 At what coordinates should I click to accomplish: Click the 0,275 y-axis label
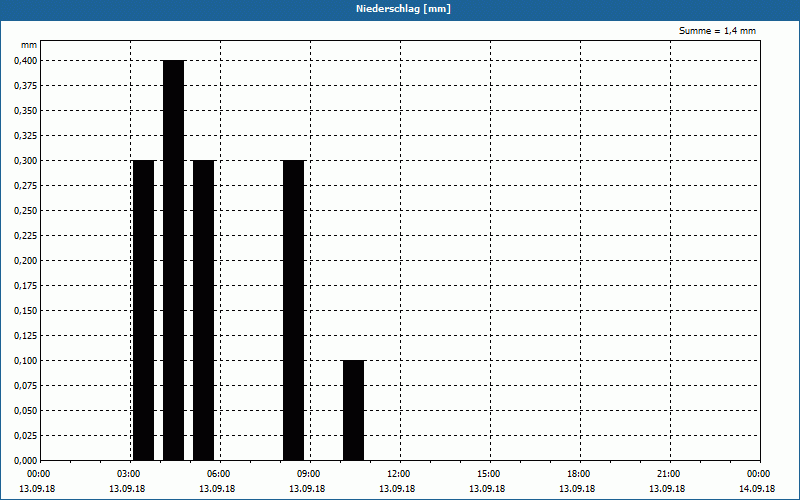pyautogui.click(x=26, y=186)
